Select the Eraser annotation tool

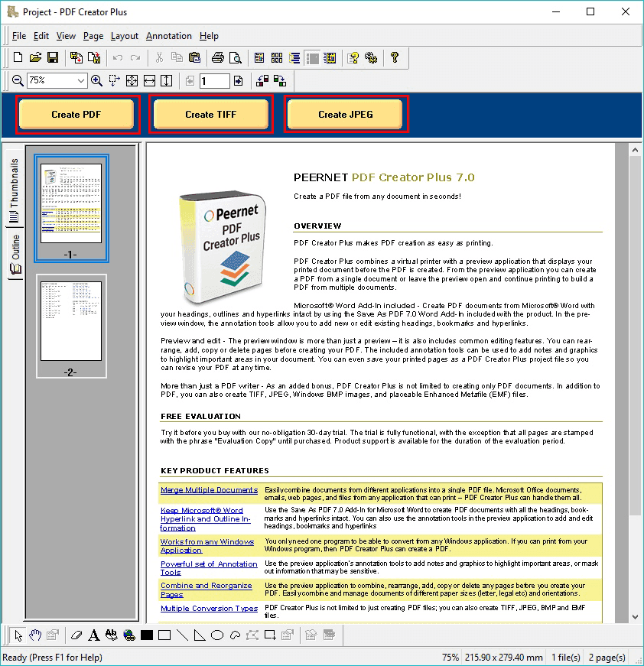(x=76, y=635)
